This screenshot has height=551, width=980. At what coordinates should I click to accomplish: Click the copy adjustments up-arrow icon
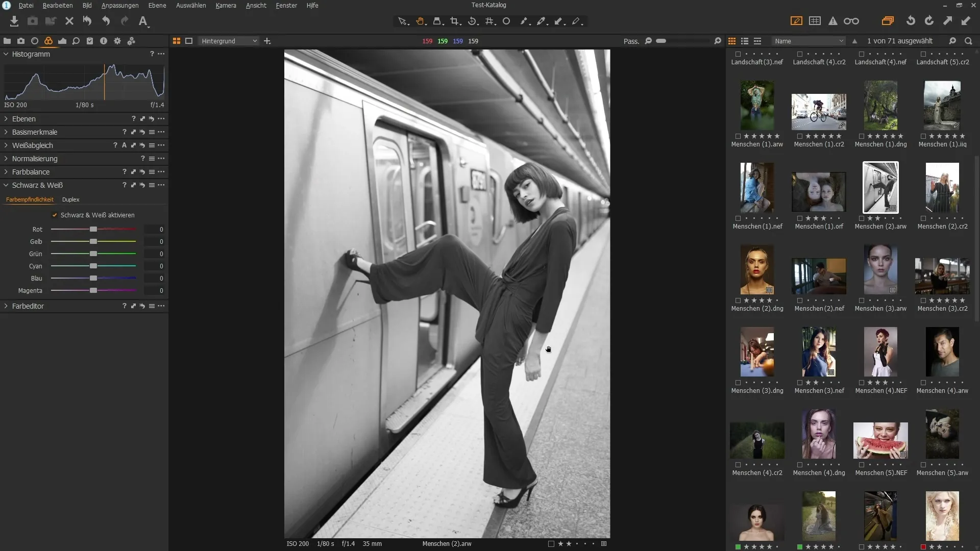[x=947, y=21]
